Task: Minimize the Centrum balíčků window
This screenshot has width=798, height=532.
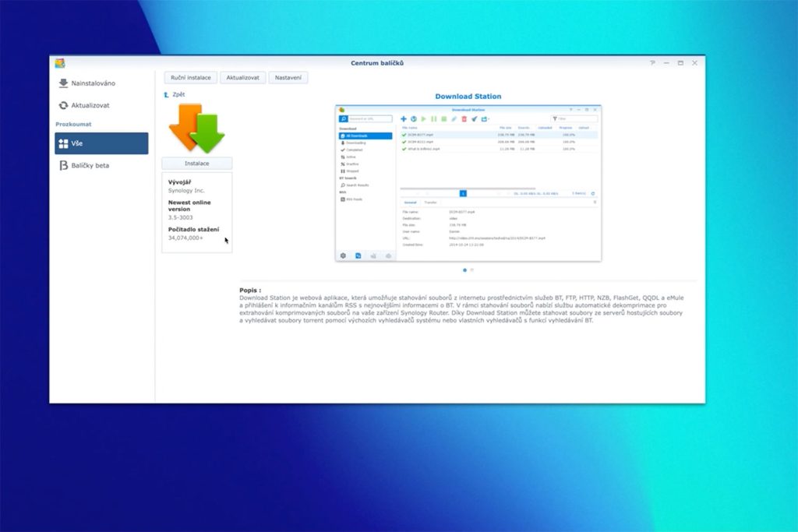Action: pyautogui.click(x=666, y=63)
